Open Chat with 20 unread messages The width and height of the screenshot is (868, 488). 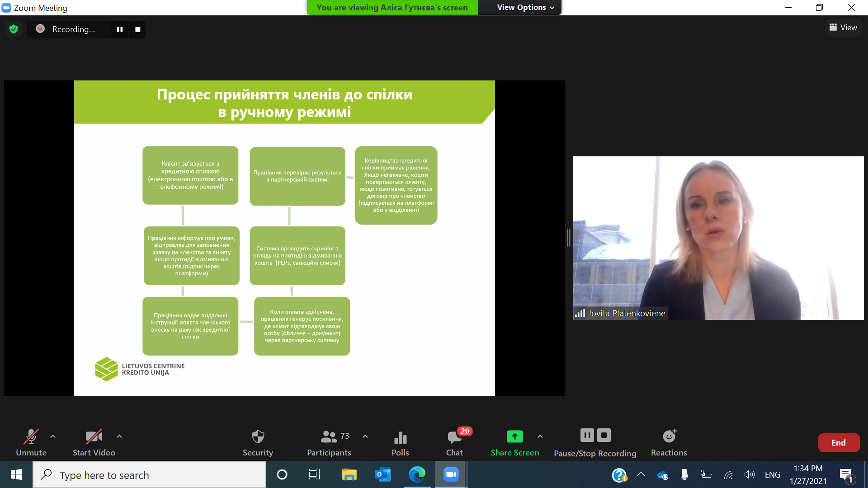click(x=455, y=437)
